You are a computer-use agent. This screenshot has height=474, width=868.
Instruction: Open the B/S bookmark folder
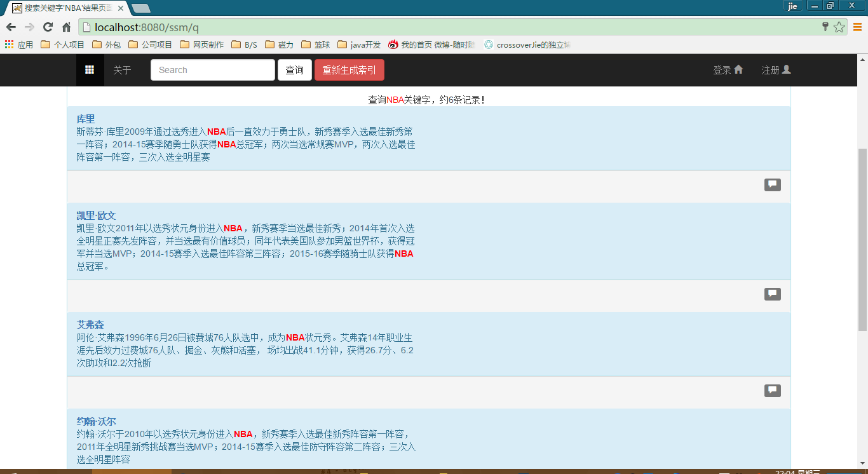pyautogui.click(x=245, y=44)
